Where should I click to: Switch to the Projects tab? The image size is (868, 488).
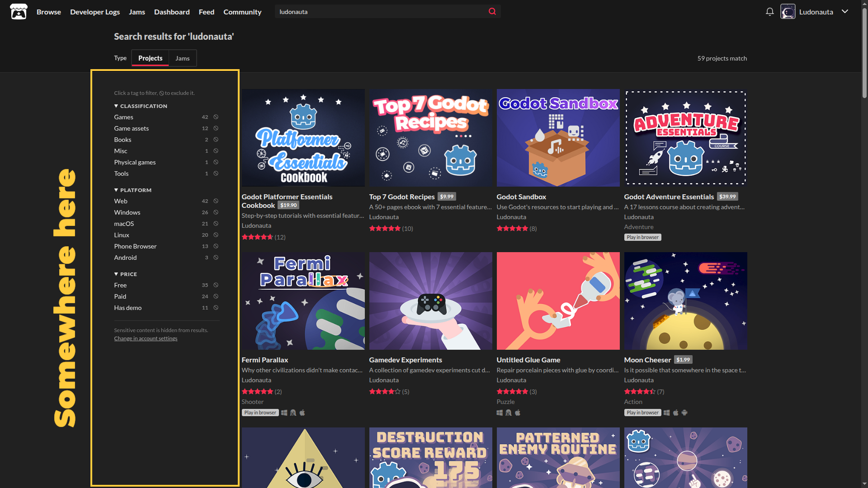click(x=150, y=58)
